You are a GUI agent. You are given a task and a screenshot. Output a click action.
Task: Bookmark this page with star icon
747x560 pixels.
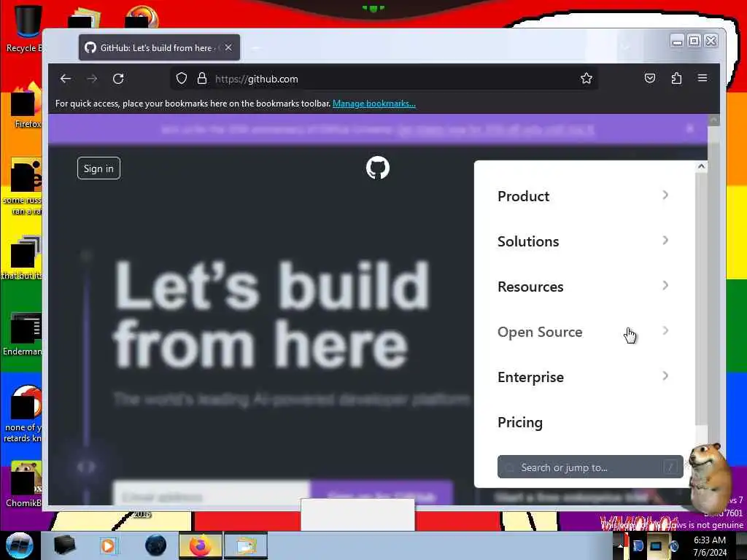[587, 79]
